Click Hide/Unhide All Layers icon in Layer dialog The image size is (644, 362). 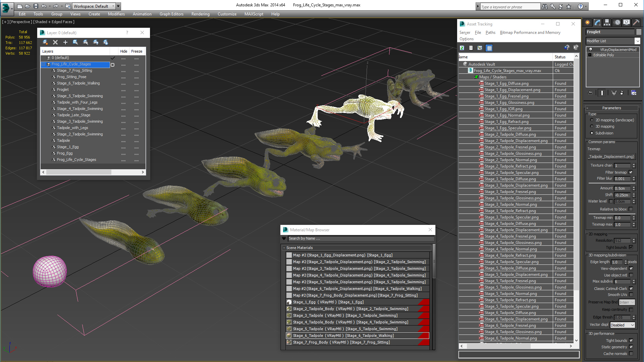pyautogui.click(x=96, y=42)
